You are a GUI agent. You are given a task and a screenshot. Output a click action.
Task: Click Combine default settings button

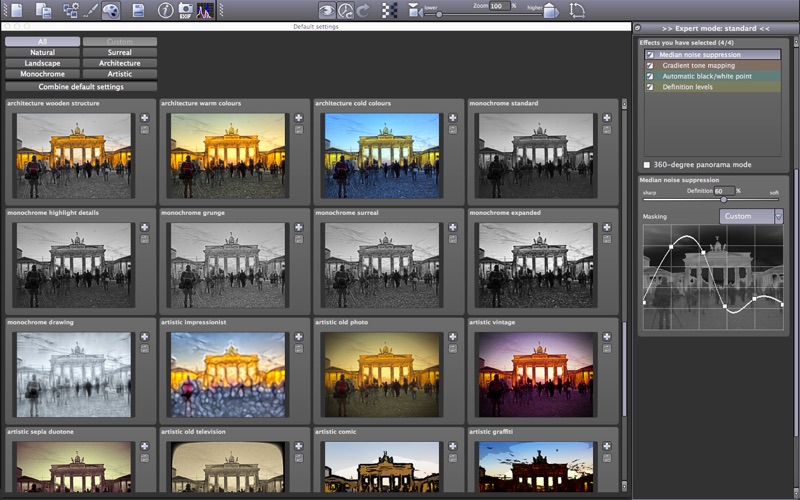tap(81, 87)
